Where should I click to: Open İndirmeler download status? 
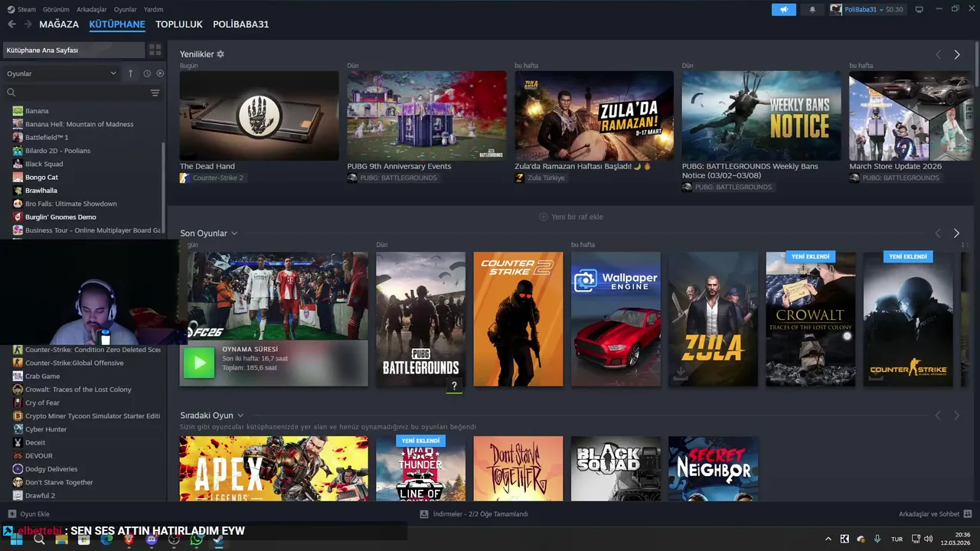[x=475, y=514]
